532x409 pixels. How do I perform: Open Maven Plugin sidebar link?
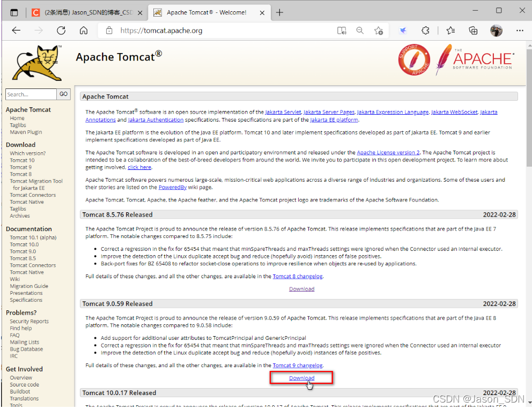(26, 132)
